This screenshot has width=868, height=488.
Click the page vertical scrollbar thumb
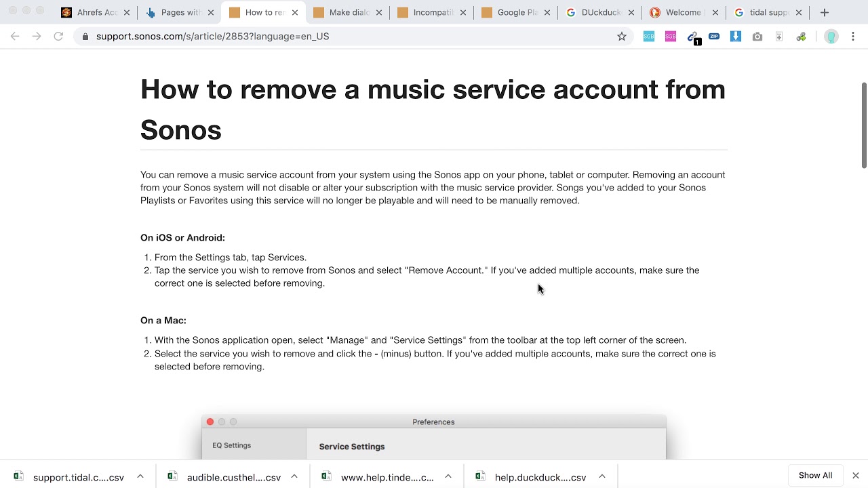coord(864,125)
